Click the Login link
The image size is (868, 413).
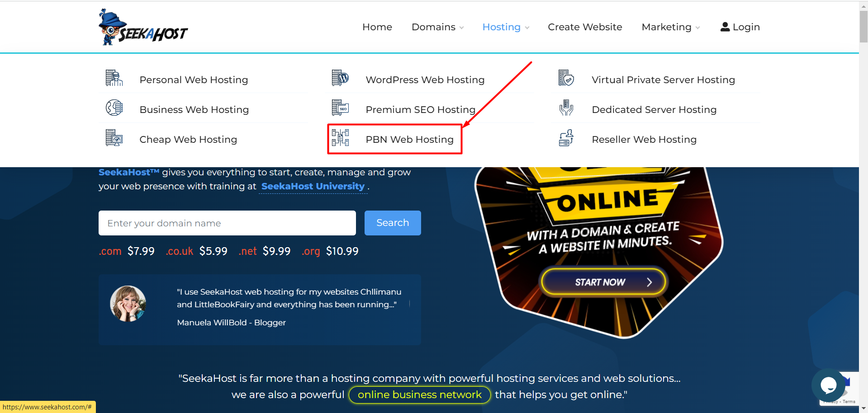[740, 27]
